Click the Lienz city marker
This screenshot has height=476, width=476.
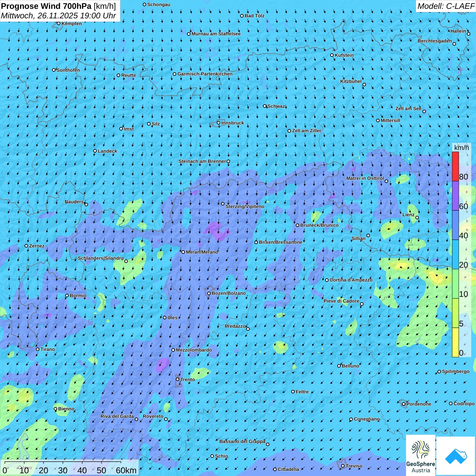[417, 218]
